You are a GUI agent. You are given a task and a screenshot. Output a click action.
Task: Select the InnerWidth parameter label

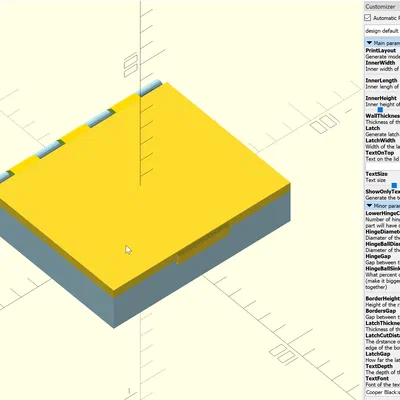pyautogui.click(x=380, y=63)
